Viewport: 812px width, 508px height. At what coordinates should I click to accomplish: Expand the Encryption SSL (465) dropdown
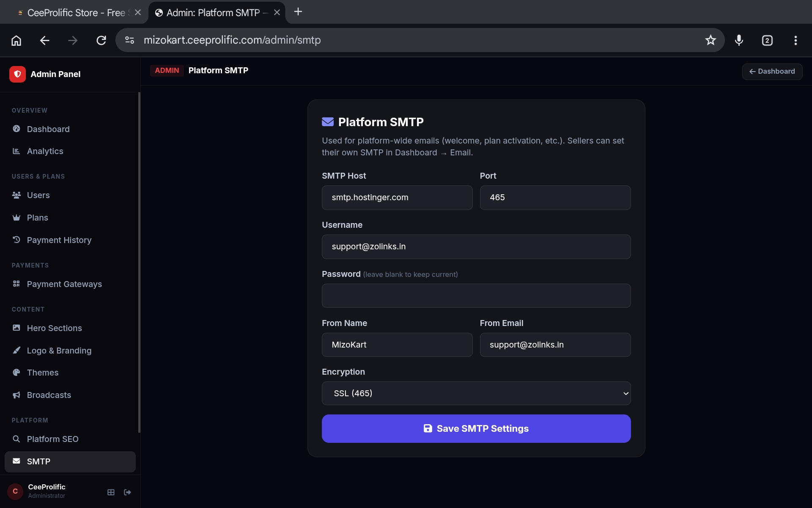coord(476,393)
